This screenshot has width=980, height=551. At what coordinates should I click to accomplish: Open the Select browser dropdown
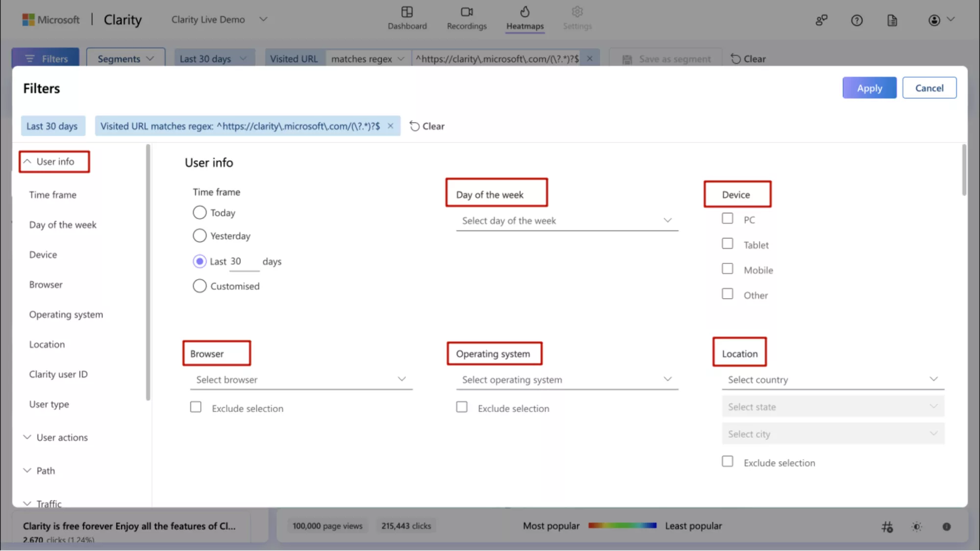(301, 379)
